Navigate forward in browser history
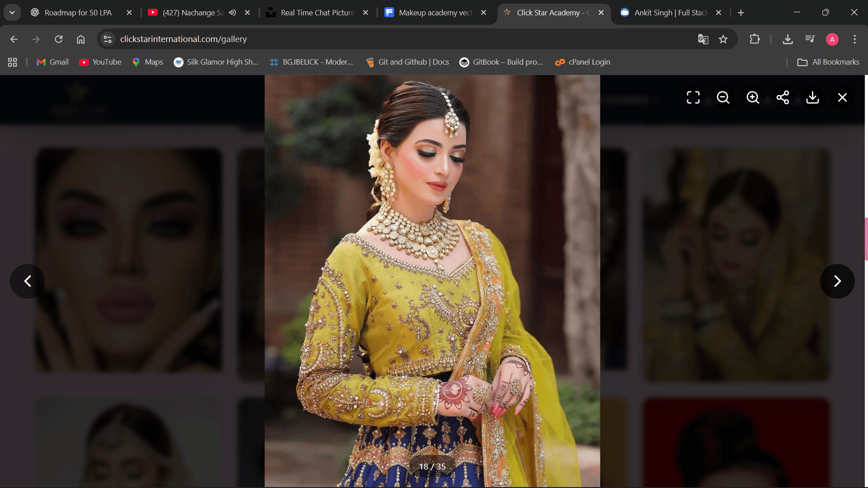868x488 pixels. [x=36, y=39]
